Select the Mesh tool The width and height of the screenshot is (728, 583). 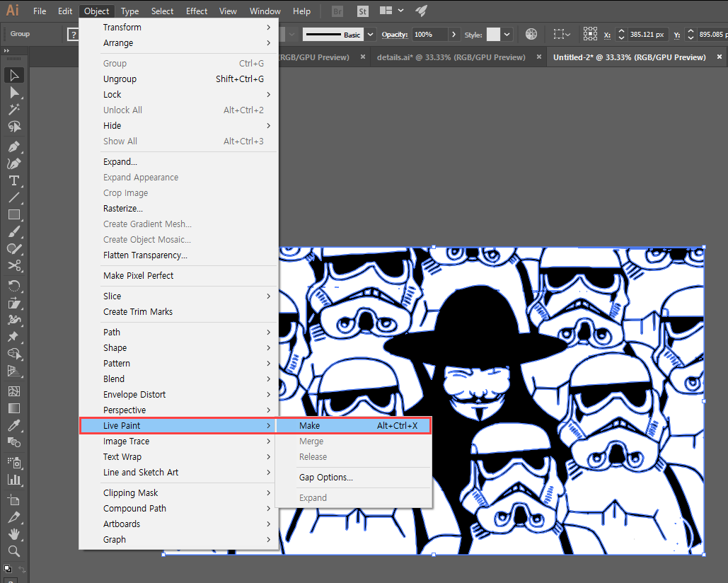tap(14, 391)
